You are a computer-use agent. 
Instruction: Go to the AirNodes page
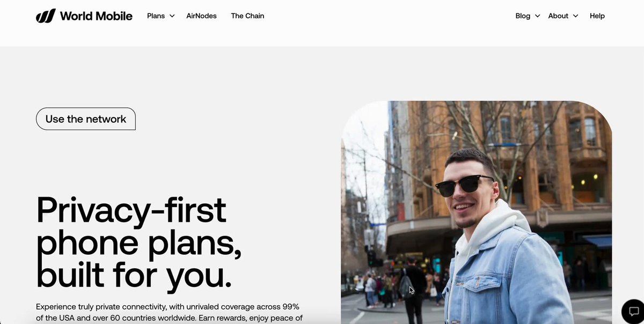click(x=201, y=16)
